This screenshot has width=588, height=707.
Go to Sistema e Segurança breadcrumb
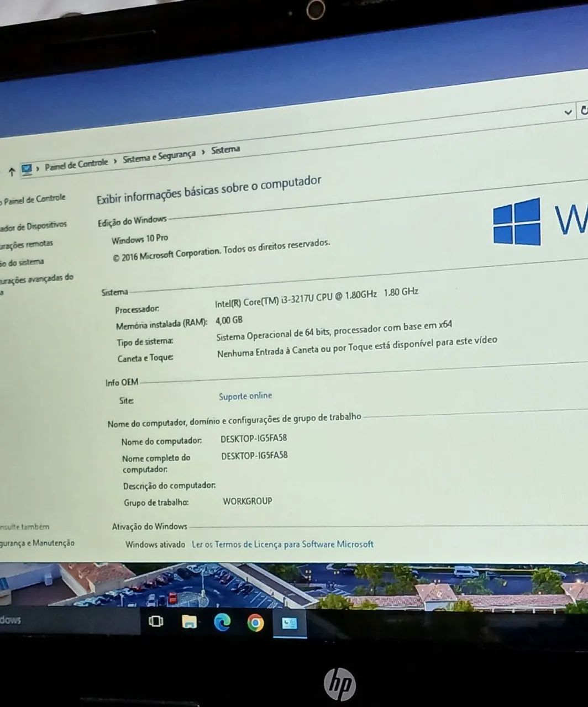tap(159, 157)
